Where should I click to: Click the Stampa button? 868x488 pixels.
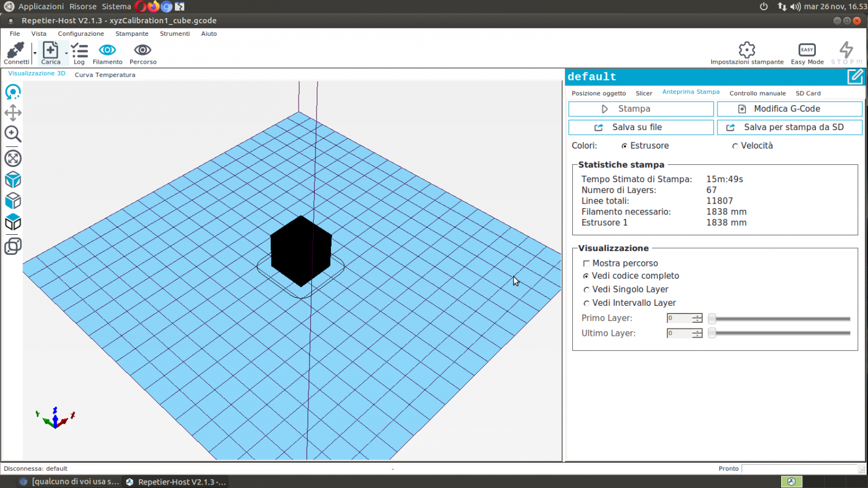pos(641,109)
